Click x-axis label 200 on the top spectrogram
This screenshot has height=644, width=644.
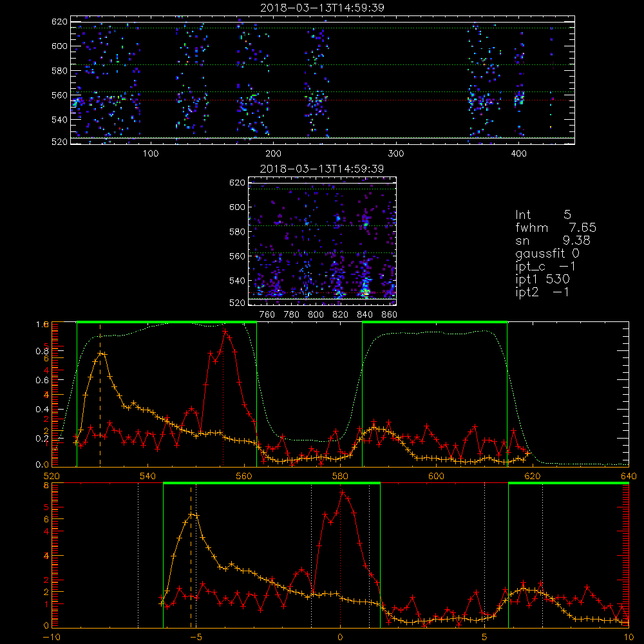click(273, 154)
